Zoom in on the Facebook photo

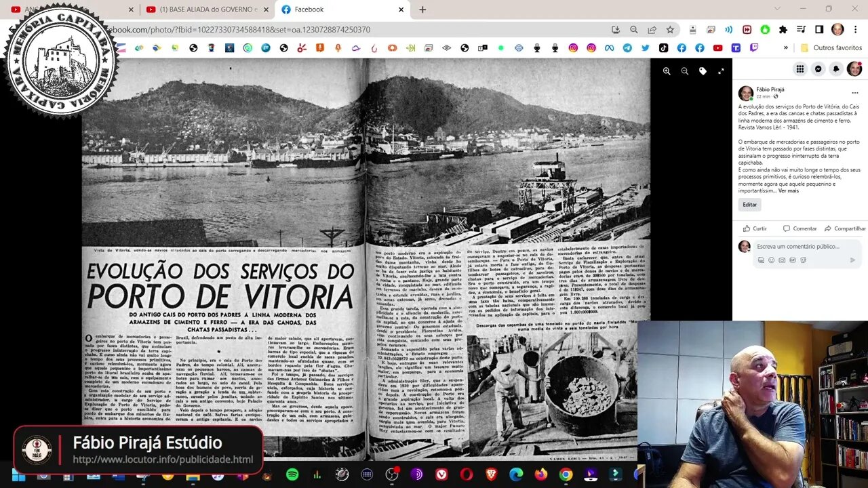[667, 70]
